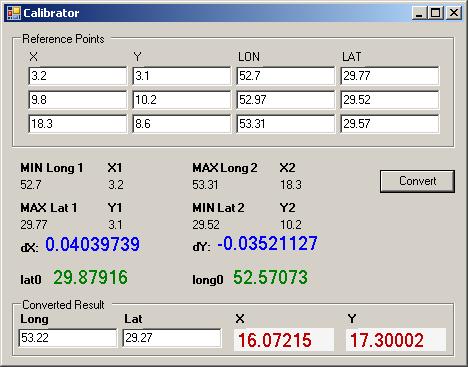Focus the Long input showing 53.22
Image resolution: width=468 pixels, height=367 pixels.
click(x=68, y=338)
